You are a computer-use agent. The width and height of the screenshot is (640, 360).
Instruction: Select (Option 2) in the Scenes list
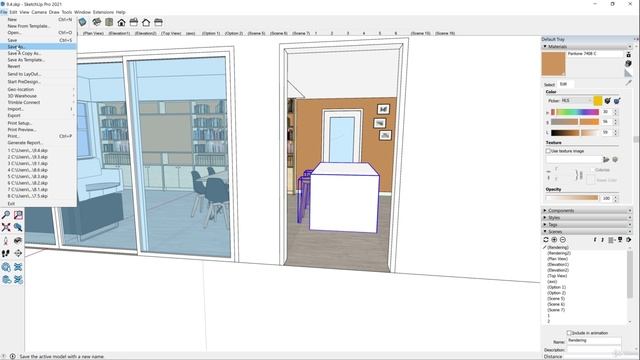coord(556,293)
